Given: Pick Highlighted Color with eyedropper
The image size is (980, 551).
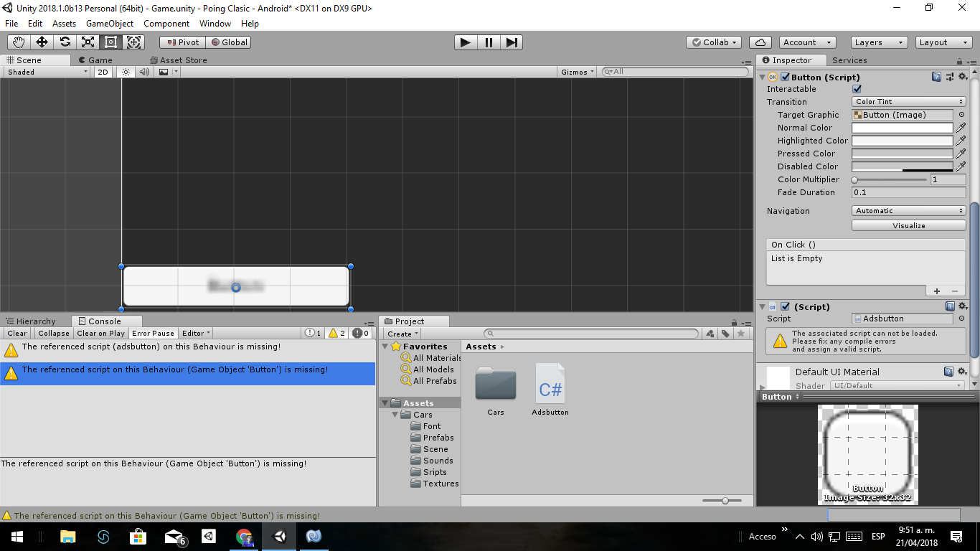Looking at the screenshot, I should click(961, 141).
